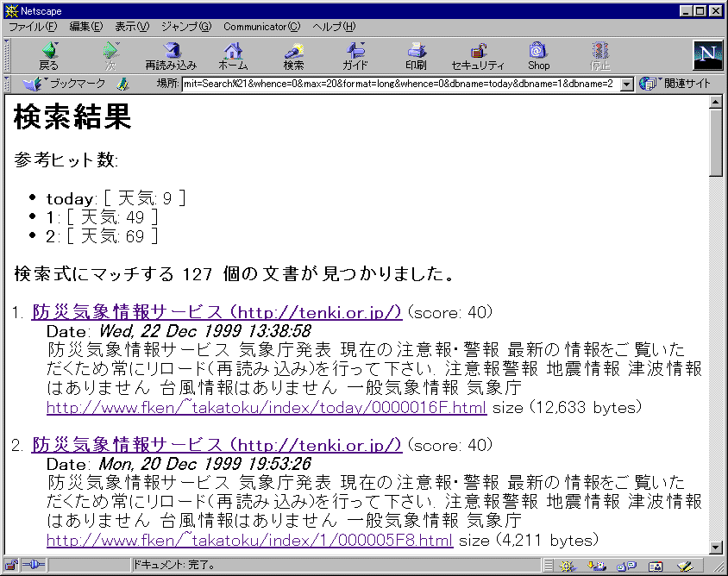Screen dimensions: 728x576
Task: Click the 検索結果 heading
Action: pyautogui.click(x=72, y=116)
